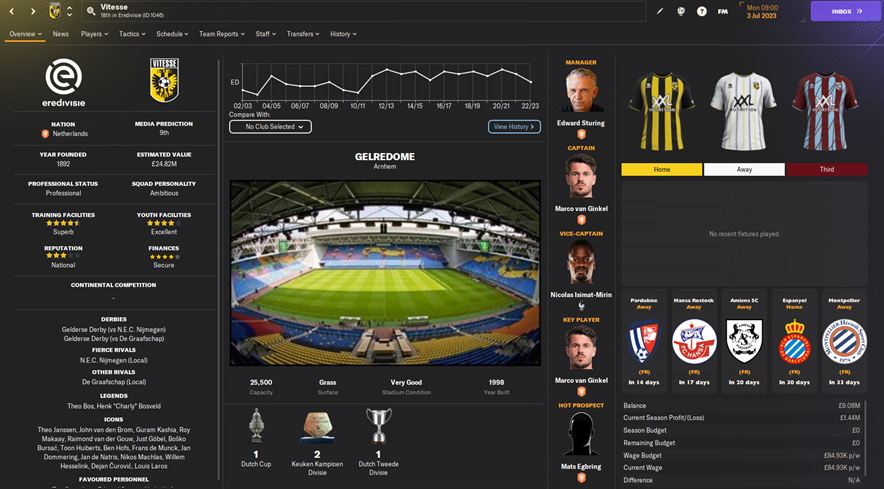Open the help question mark icon
This screenshot has height=489, width=884.
click(x=701, y=11)
